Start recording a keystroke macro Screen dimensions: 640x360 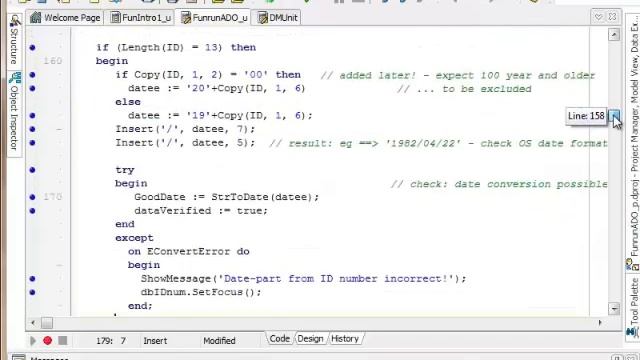point(48,340)
